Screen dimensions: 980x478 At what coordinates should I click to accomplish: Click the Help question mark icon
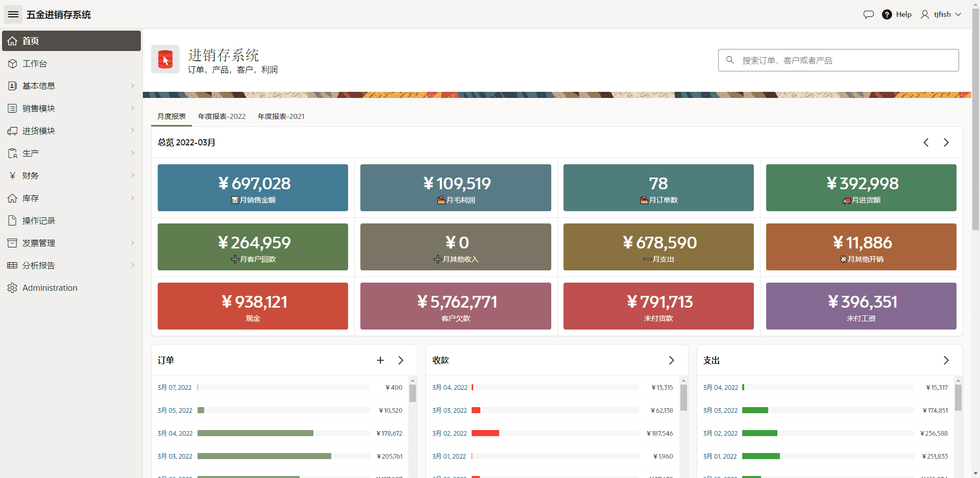[x=887, y=14]
